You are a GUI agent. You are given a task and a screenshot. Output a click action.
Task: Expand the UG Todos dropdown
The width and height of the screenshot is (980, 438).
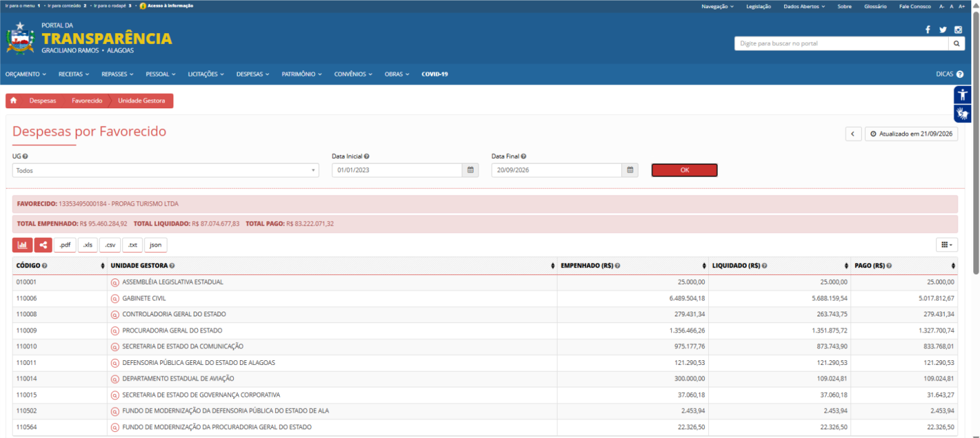click(166, 170)
